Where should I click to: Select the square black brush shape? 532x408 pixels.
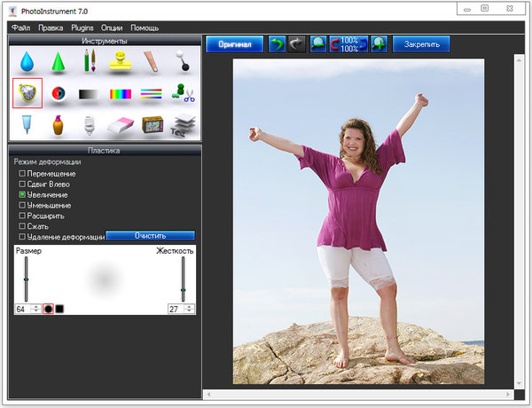coord(60,309)
